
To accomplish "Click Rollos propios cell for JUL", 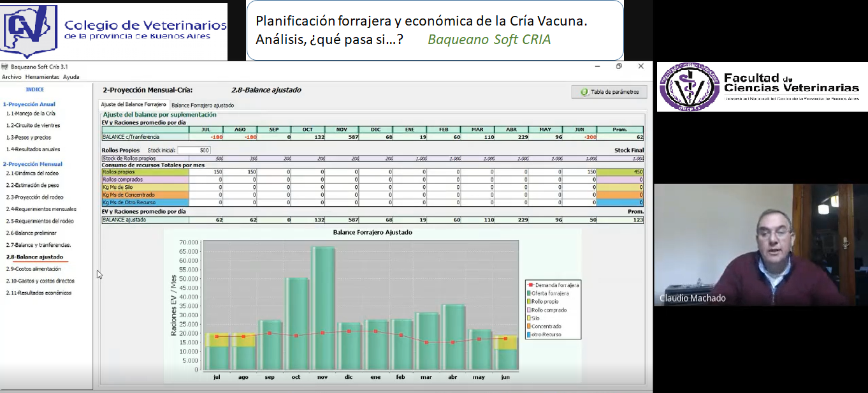I will pyautogui.click(x=206, y=172).
